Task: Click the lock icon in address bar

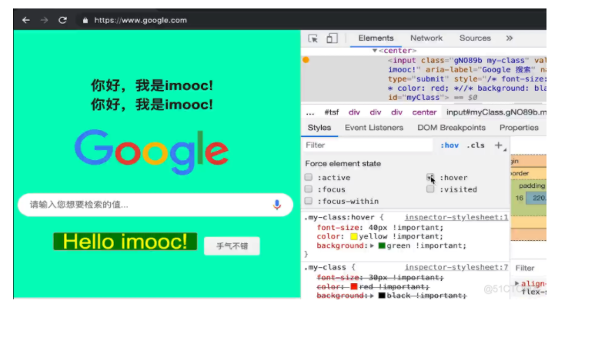Action: click(x=85, y=21)
